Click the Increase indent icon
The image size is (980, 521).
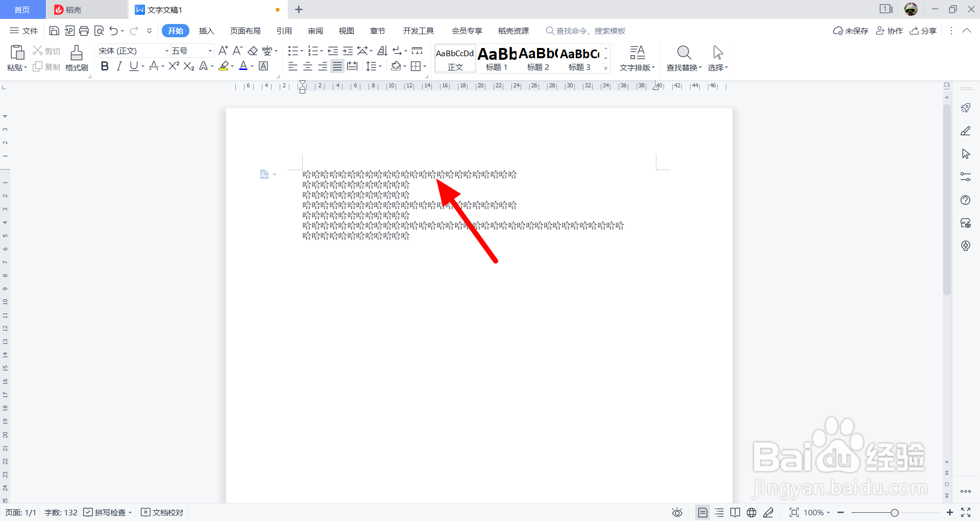click(348, 51)
